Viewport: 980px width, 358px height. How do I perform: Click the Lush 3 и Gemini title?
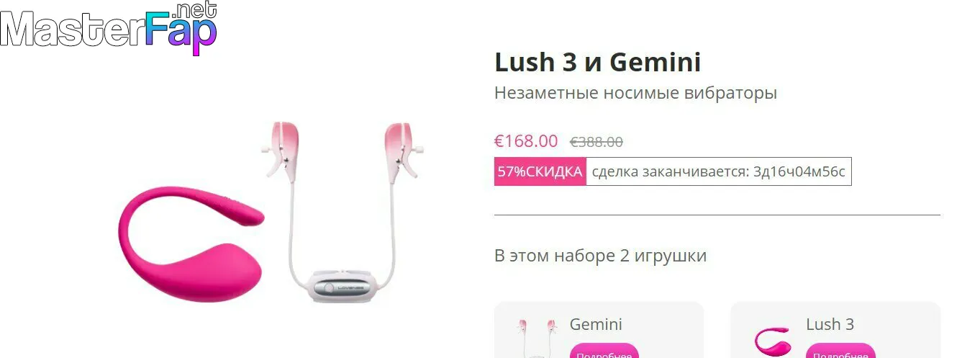[x=598, y=63]
